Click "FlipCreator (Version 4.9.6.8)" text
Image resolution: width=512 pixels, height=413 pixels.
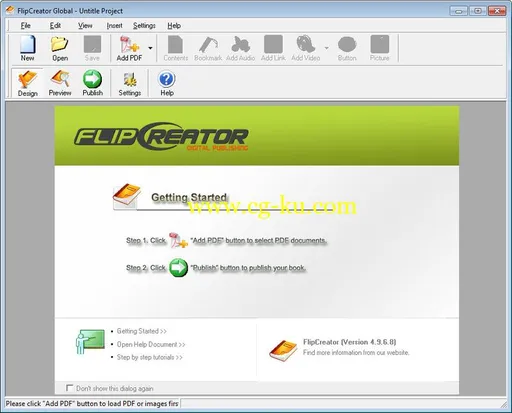349,342
